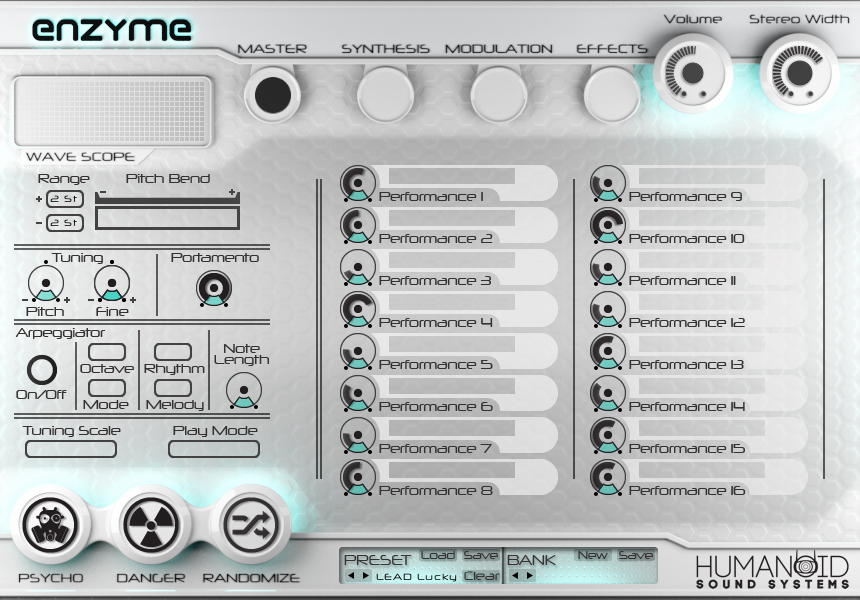Viewport: 860px width, 600px height.
Task: Click the Performance 7 knob
Action: (x=358, y=435)
